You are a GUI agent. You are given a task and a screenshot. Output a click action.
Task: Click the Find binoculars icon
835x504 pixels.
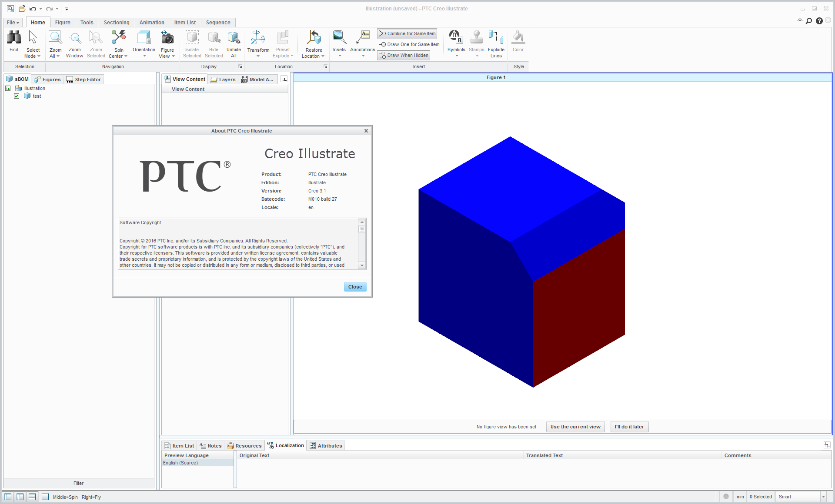click(x=14, y=38)
